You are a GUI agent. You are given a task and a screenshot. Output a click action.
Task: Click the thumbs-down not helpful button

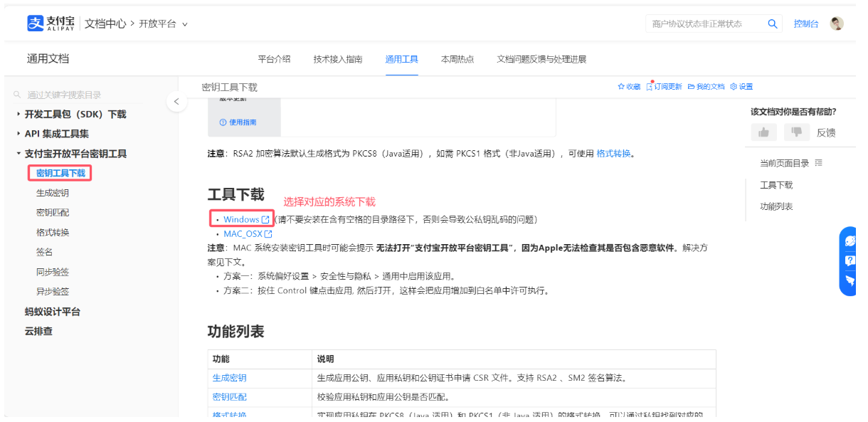(797, 132)
